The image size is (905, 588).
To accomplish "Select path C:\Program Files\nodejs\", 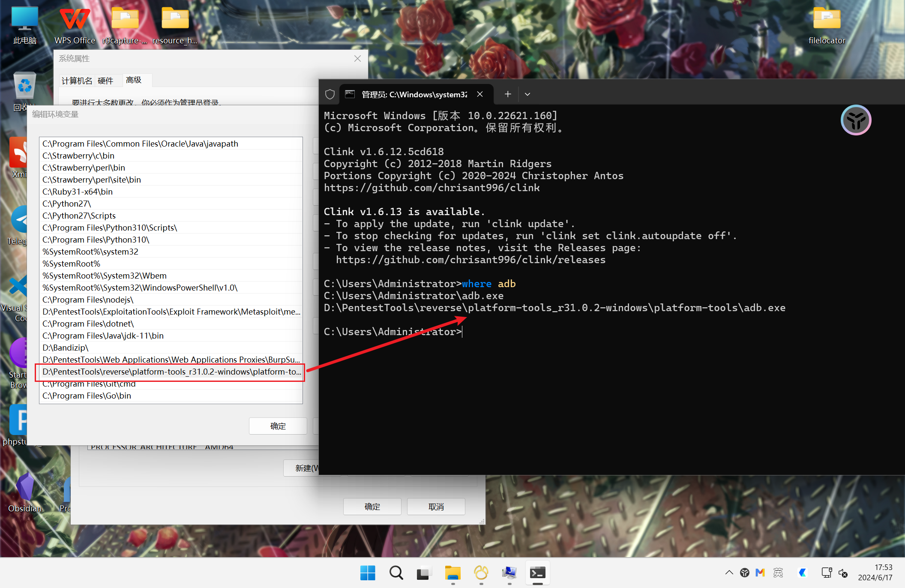I will click(171, 300).
